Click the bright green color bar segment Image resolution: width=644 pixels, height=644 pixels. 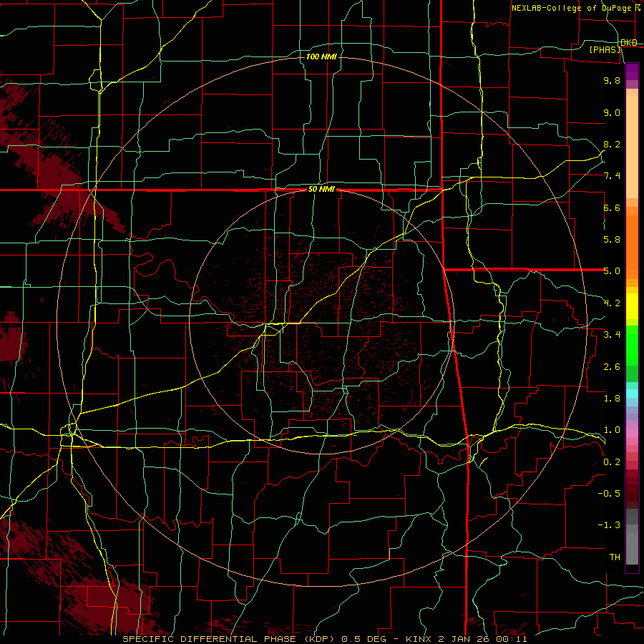[x=632, y=346]
